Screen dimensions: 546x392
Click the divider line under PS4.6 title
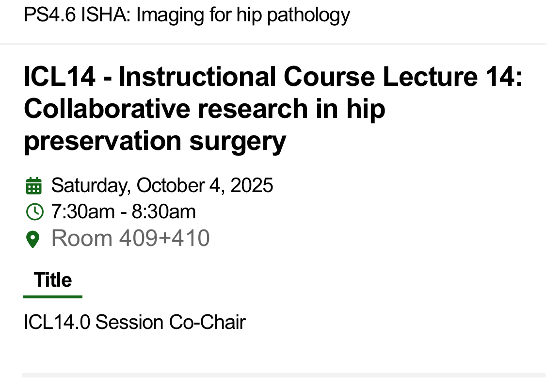click(273, 44)
